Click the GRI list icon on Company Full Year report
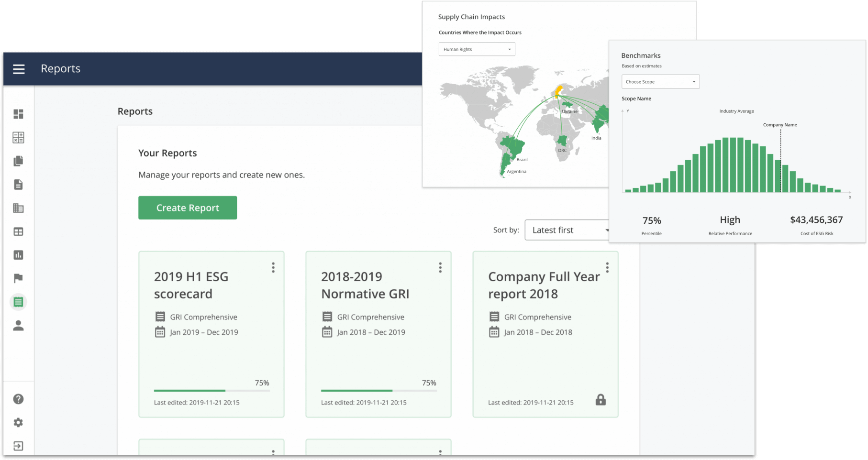The width and height of the screenshot is (868, 460). pyautogui.click(x=494, y=317)
